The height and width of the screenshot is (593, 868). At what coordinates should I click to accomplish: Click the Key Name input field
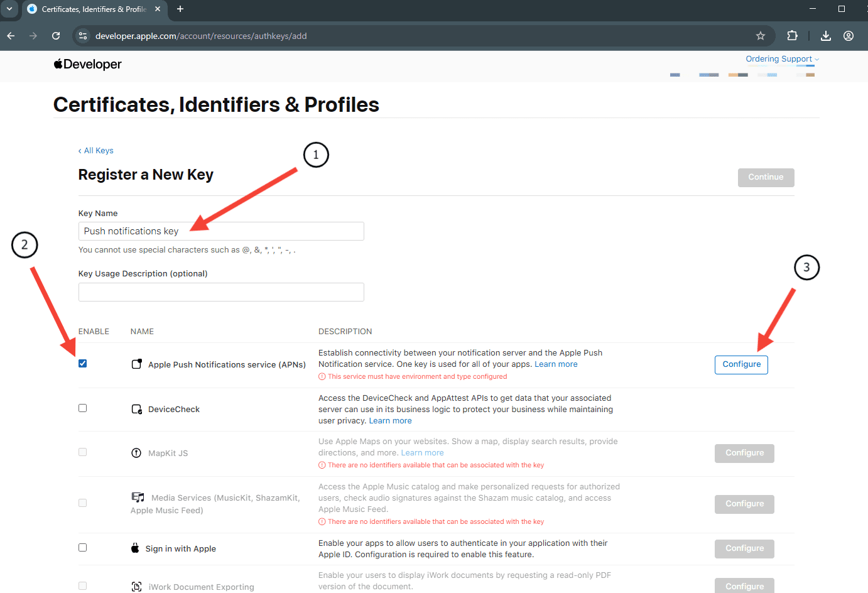[x=221, y=231]
